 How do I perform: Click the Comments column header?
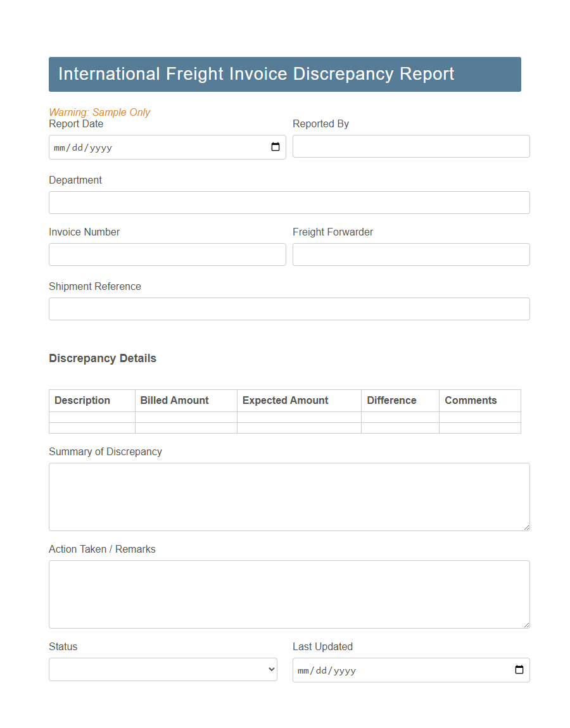coord(471,400)
